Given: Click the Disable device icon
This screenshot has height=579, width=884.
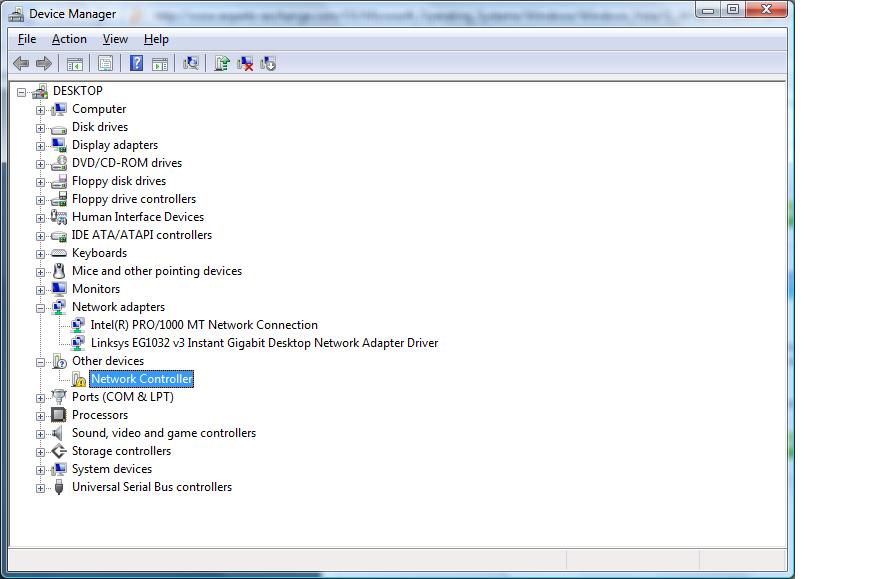Looking at the screenshot, I should (x=267, y=63).
